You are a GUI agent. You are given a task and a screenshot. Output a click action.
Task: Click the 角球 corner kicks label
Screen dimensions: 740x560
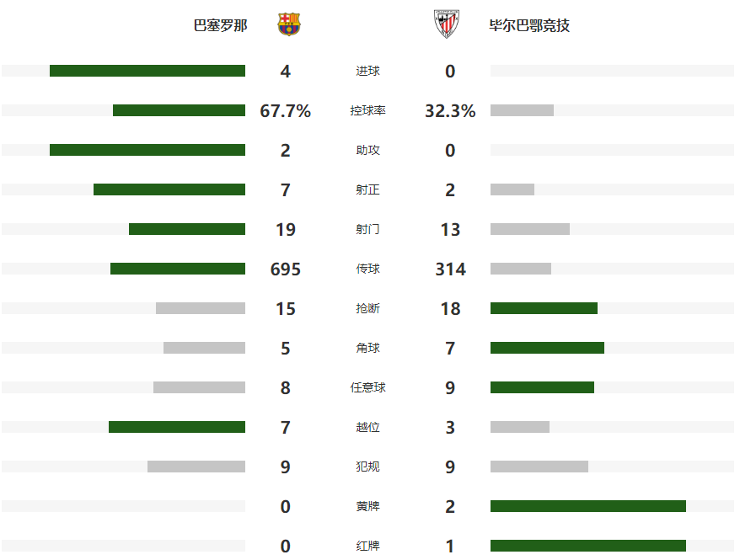[368, 348]
